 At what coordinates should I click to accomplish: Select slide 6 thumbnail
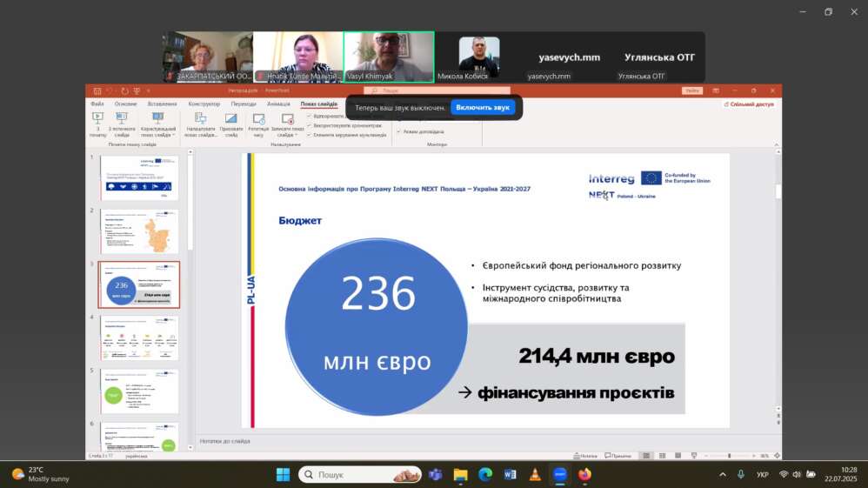tap(139, 437)
